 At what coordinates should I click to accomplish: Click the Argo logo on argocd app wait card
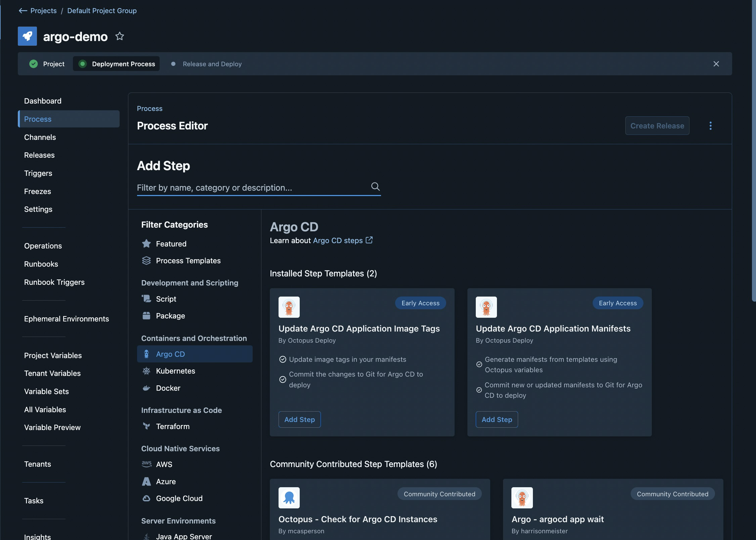coord(522,498)
